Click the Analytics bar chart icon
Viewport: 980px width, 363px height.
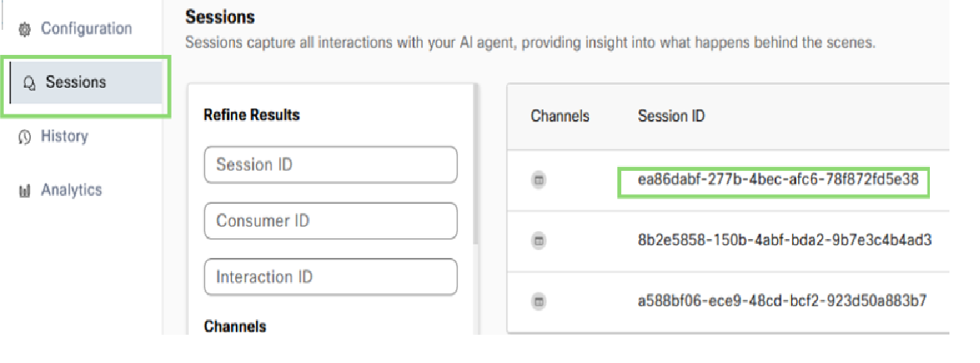(24, 191)
